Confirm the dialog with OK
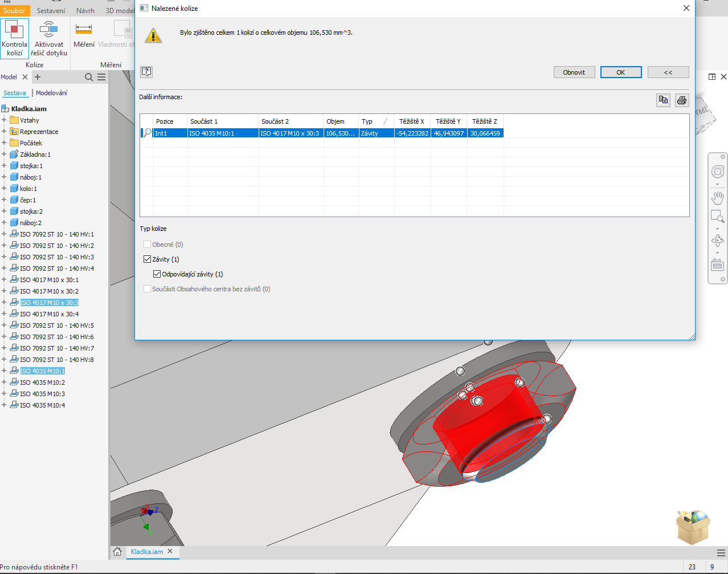 [x=621, y=72]
